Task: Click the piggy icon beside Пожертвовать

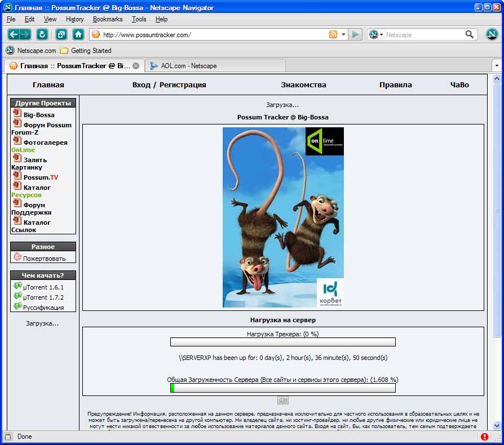Action: (17, 256)
